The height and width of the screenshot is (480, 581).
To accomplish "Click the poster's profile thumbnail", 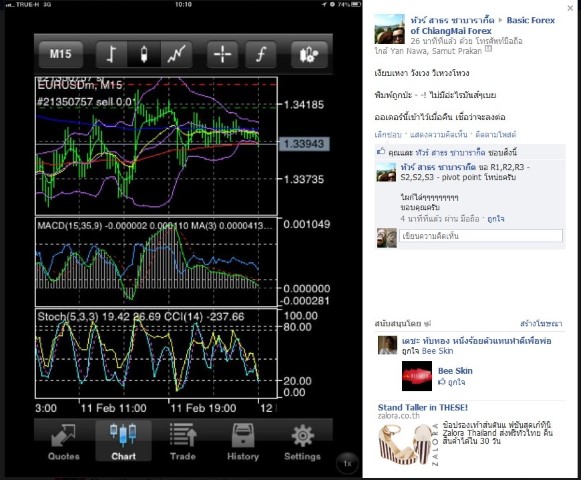I will [x=389, y=29].
